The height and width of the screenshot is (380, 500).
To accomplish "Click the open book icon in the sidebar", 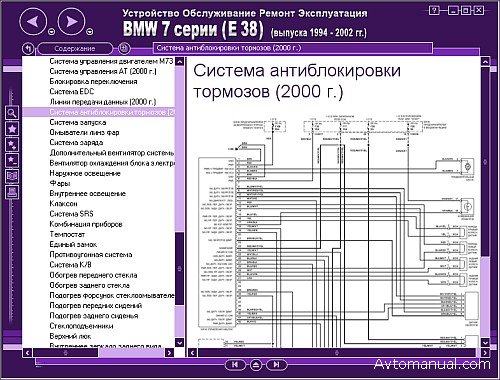I will click(12, 176).
